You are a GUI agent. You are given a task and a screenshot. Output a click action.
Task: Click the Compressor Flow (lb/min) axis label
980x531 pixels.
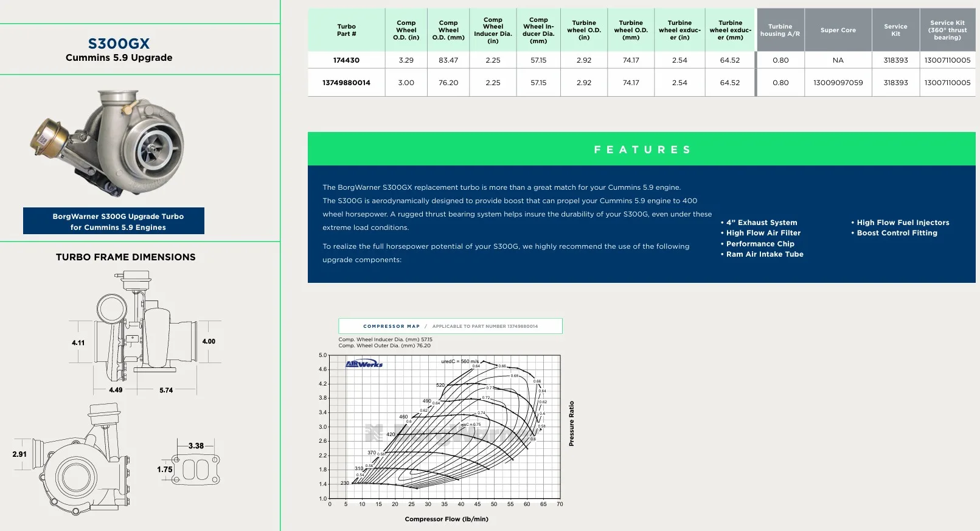point(447,519)
